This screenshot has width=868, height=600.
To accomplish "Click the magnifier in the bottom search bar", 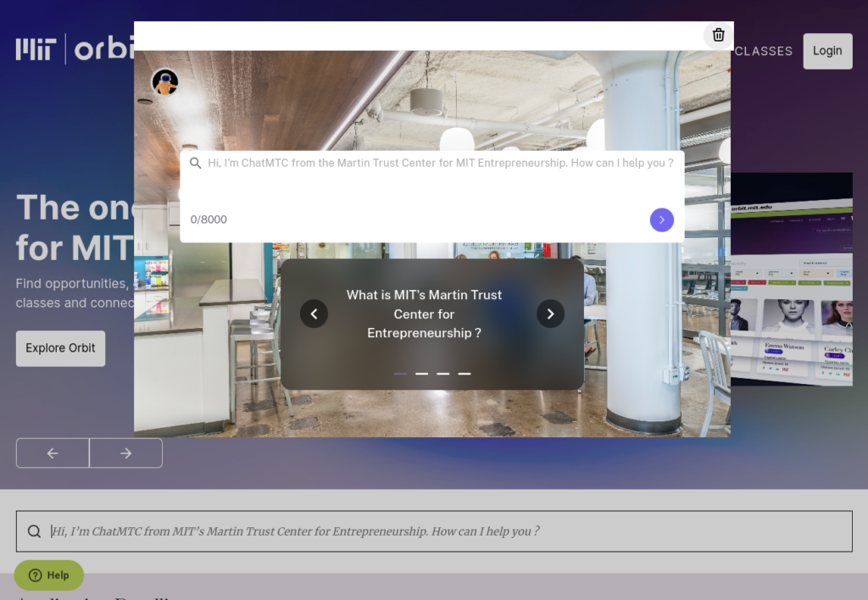I will coord(34,531).
